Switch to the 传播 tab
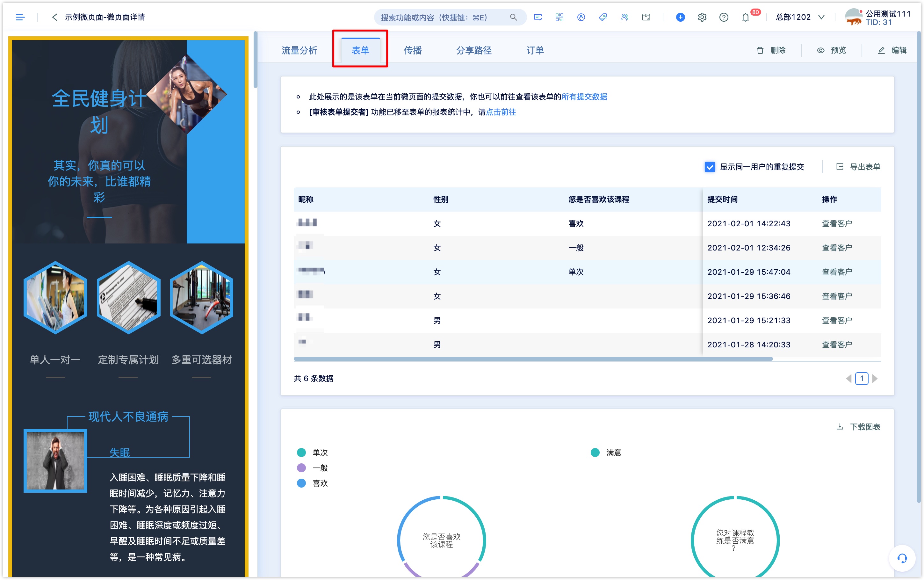The width and height of the screenshot is (924, 580). [413, 50]
